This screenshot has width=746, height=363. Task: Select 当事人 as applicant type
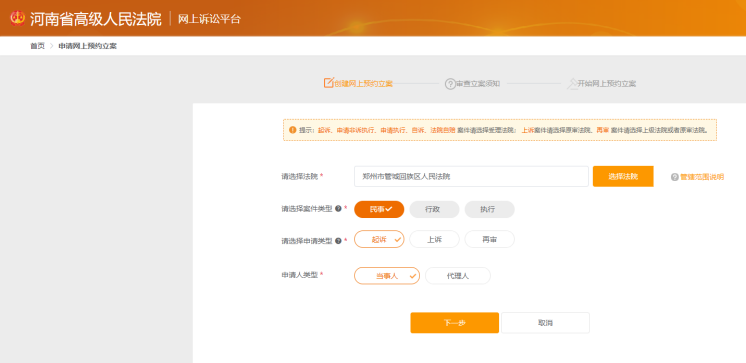387,275
